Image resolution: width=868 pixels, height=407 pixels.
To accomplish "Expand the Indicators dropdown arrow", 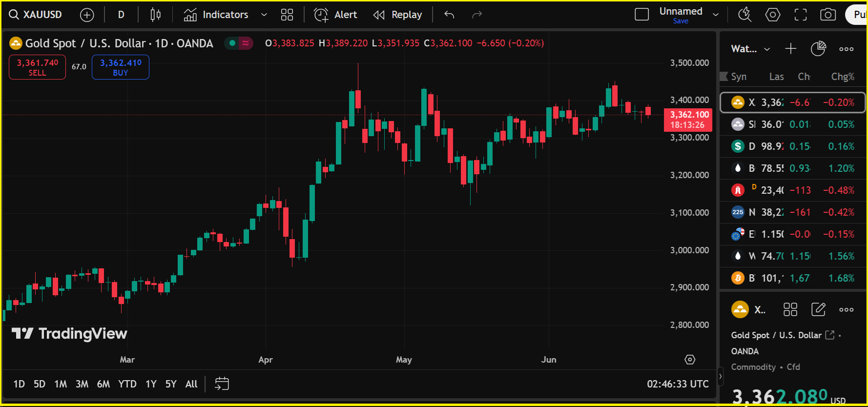I will click(x=264, y=15).
